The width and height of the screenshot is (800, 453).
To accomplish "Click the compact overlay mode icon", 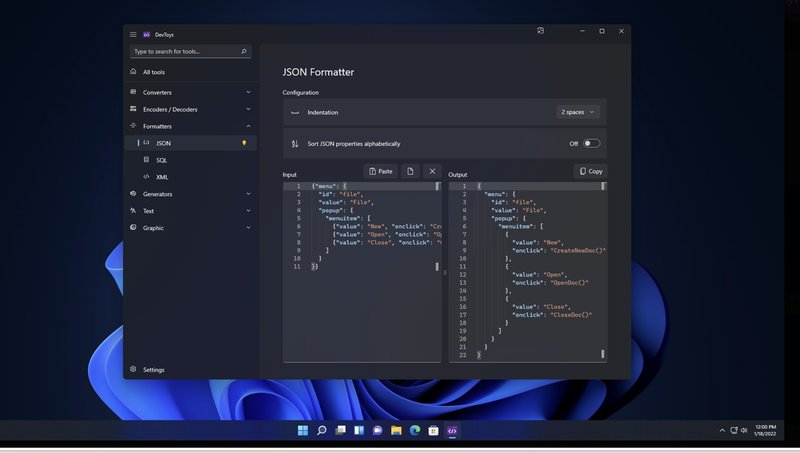I will [x=540, y=31].
